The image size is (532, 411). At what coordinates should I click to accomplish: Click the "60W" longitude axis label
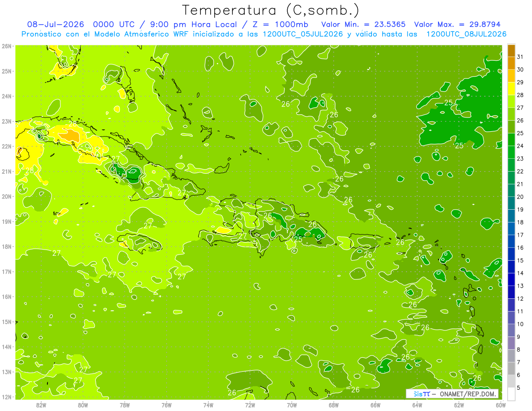501,405
